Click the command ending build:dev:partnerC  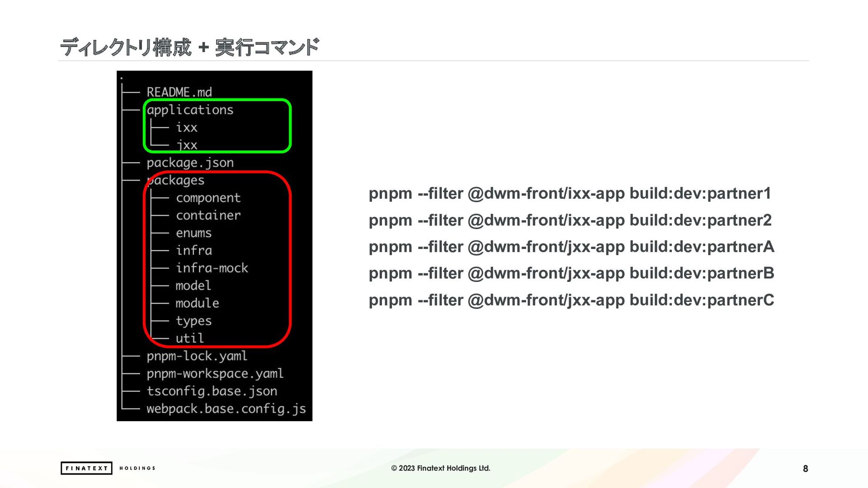[x=571, y=300]
